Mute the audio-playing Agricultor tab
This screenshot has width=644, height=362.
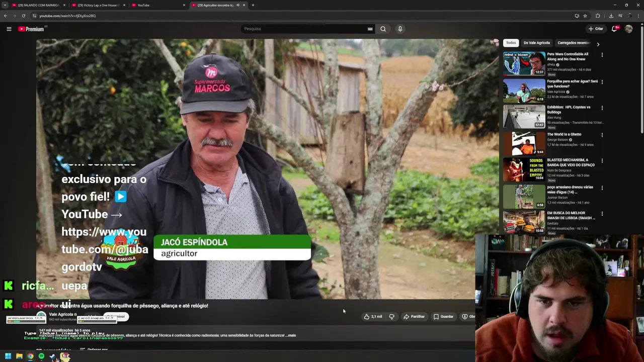point(238,5)
